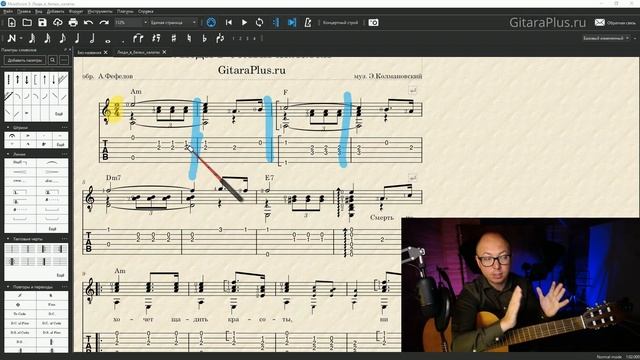
Task: Select the quarter note duration
Action: 77,38
